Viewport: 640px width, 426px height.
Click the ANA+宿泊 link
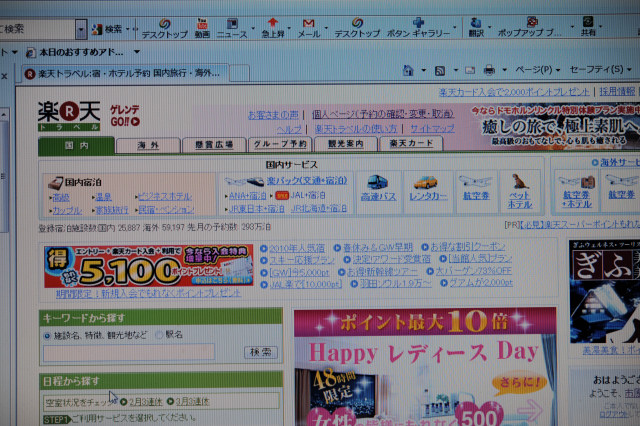coord(247,196)
